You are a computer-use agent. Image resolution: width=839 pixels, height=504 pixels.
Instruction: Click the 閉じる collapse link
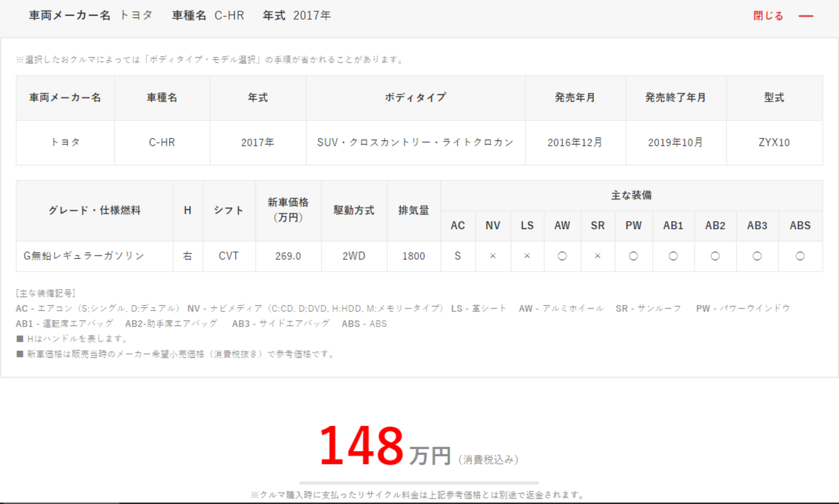point(768,15)
